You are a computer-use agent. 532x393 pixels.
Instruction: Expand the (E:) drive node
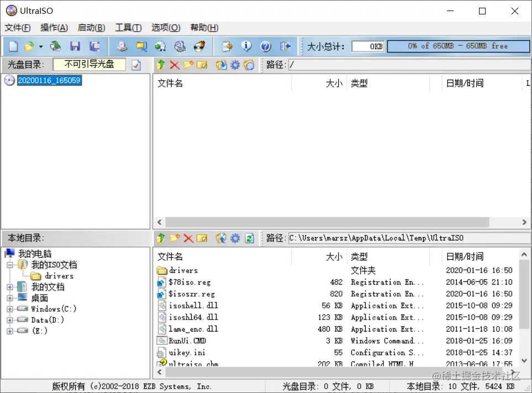(10, 331)
